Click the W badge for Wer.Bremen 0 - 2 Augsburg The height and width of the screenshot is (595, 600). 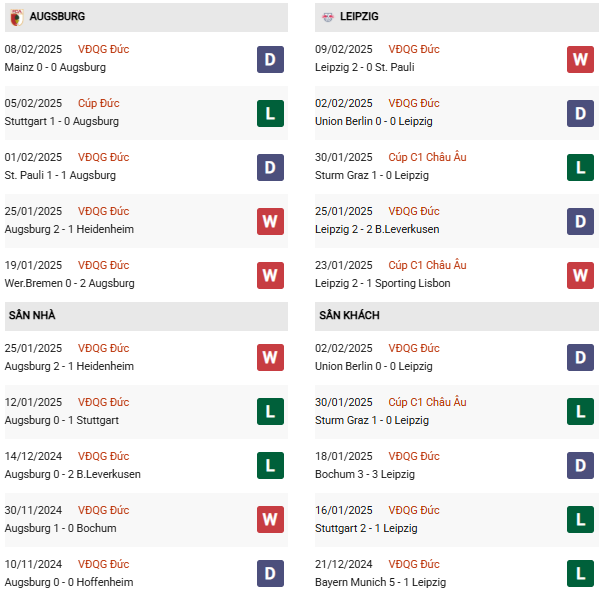[270, 275]
